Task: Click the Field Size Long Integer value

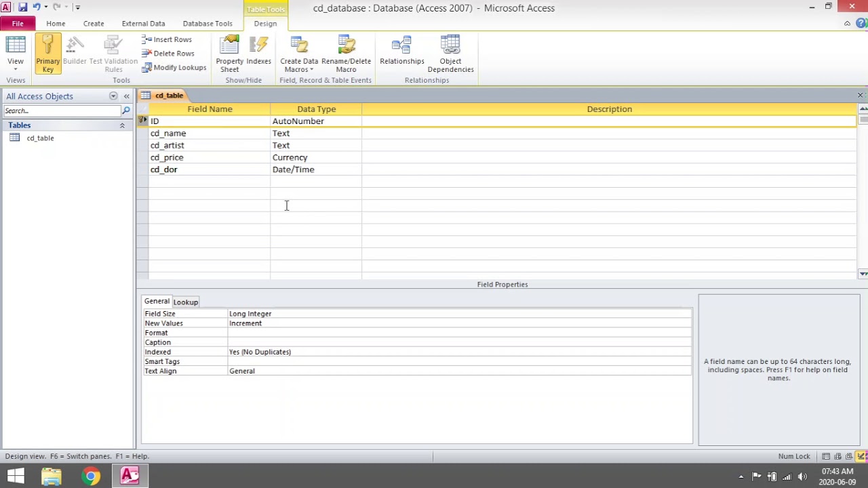Action: pyautogui.click(x=459, y=314)
